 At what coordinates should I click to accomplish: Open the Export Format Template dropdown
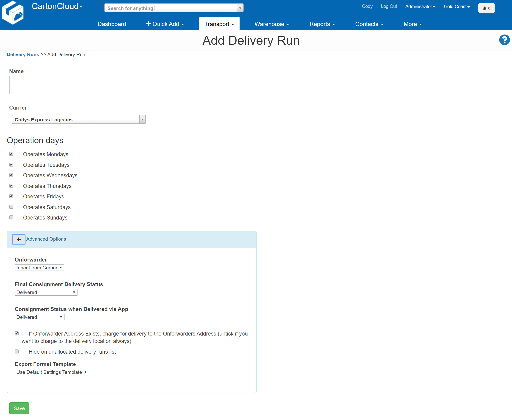pos(52,372)
